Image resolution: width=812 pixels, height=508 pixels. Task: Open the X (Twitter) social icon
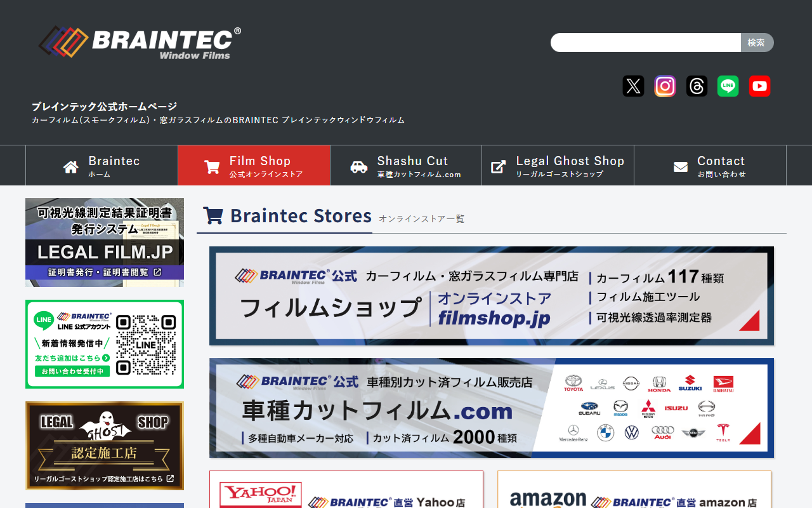633,86
